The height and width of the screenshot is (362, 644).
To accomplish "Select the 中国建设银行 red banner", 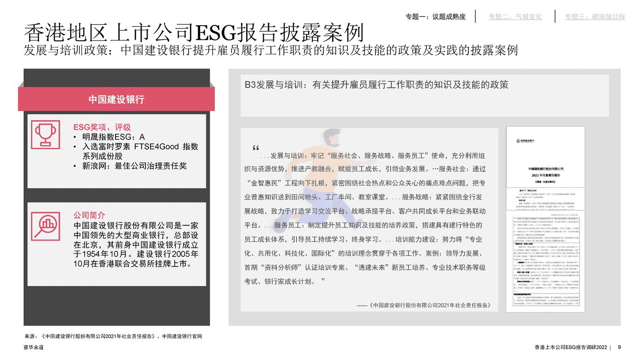I will tap(116, 99).
